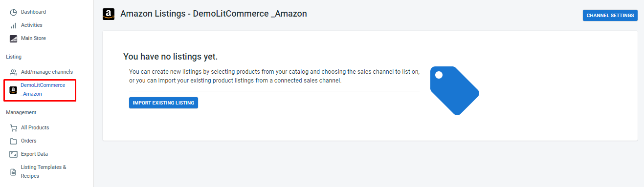This screenshot has width=644, height=187.
Task: Click the Amazon logo in page header
Action: coord(109,14)
